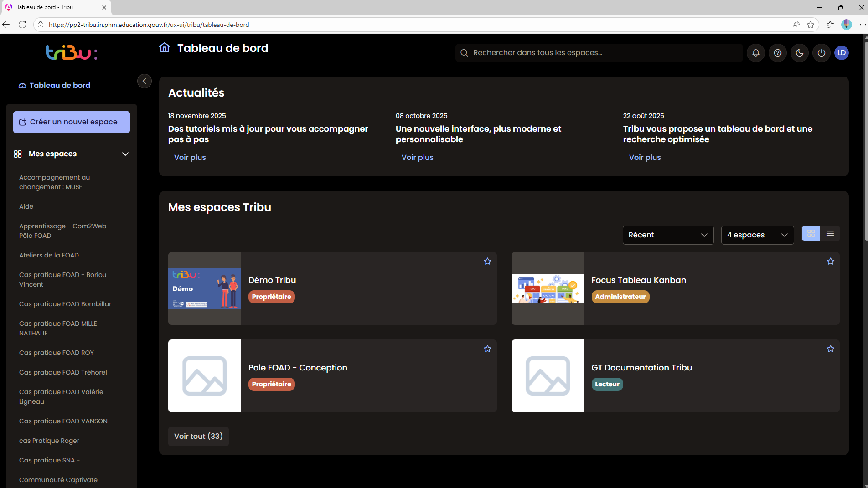Open the Focus Tableau Kanban title
The width and height of the screenshot is (868, 488).
(639, 280)
